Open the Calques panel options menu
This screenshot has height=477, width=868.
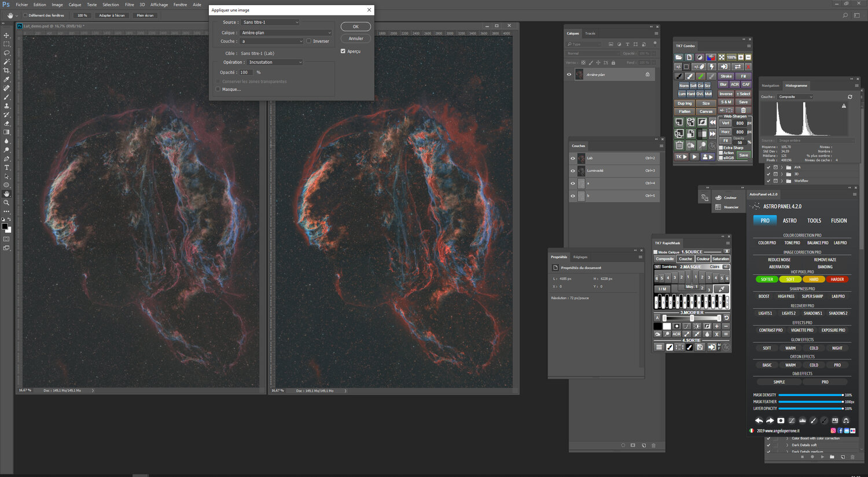[656, 34]
